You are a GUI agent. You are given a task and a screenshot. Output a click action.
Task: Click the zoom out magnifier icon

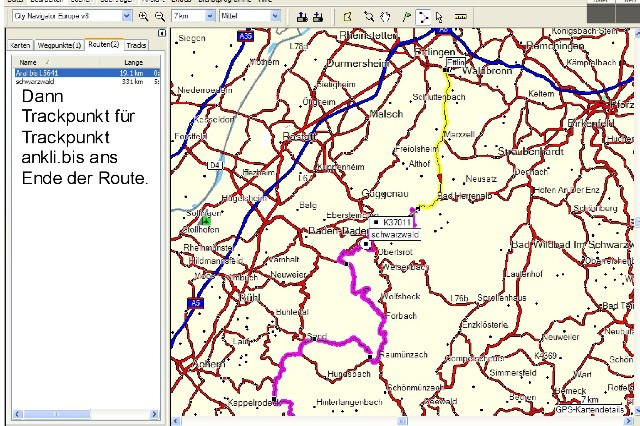[x=160, y=17]
